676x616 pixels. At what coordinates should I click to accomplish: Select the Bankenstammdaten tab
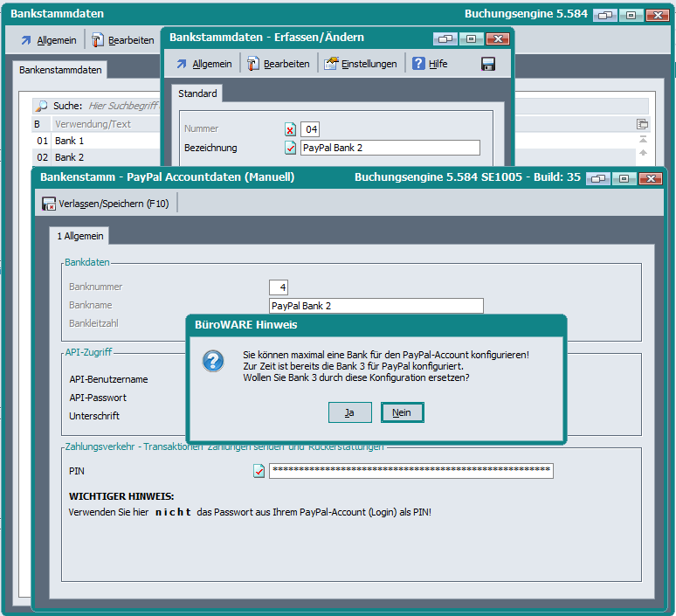(x=60, y=70)
